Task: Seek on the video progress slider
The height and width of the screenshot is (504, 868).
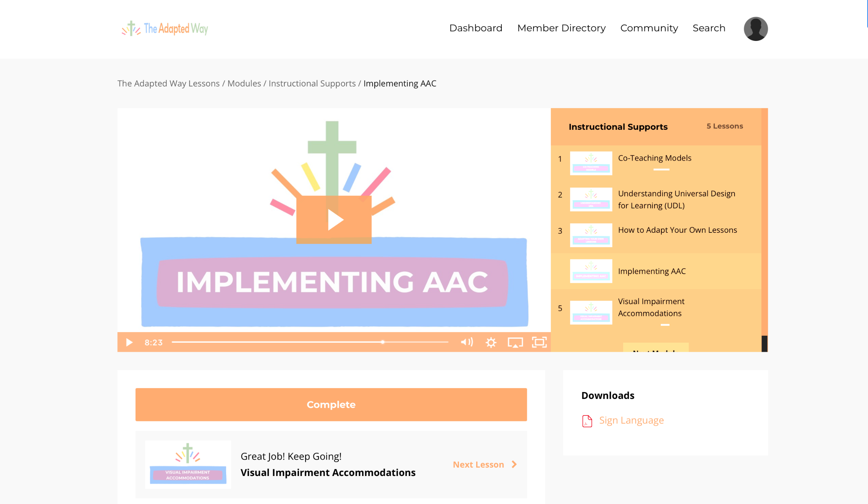Action: [x=310, y=342]
